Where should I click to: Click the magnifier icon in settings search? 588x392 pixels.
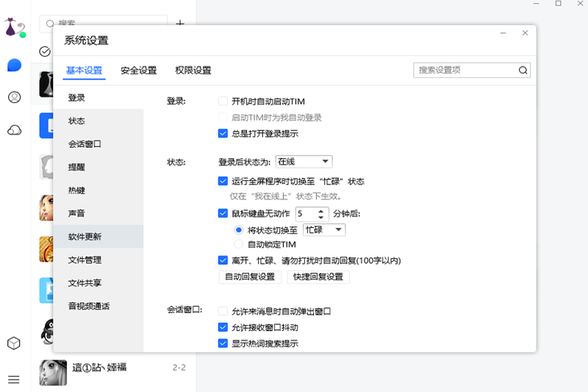point(523,71)
